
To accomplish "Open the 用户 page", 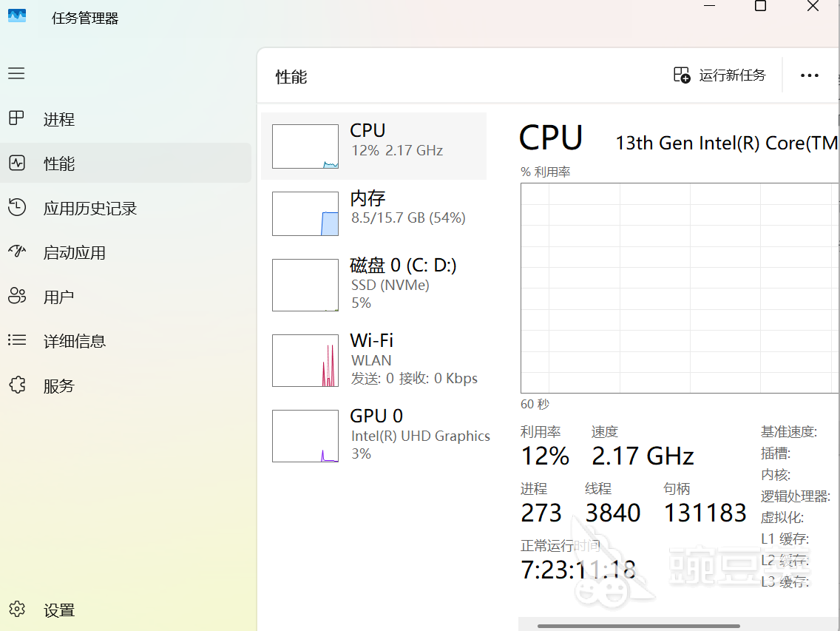I will coord(126,297).
